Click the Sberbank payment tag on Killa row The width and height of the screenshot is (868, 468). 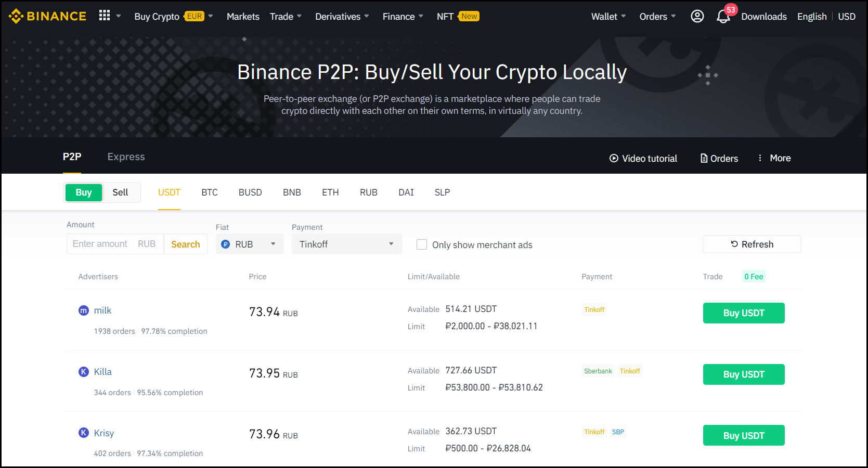[x=598, y=371]
